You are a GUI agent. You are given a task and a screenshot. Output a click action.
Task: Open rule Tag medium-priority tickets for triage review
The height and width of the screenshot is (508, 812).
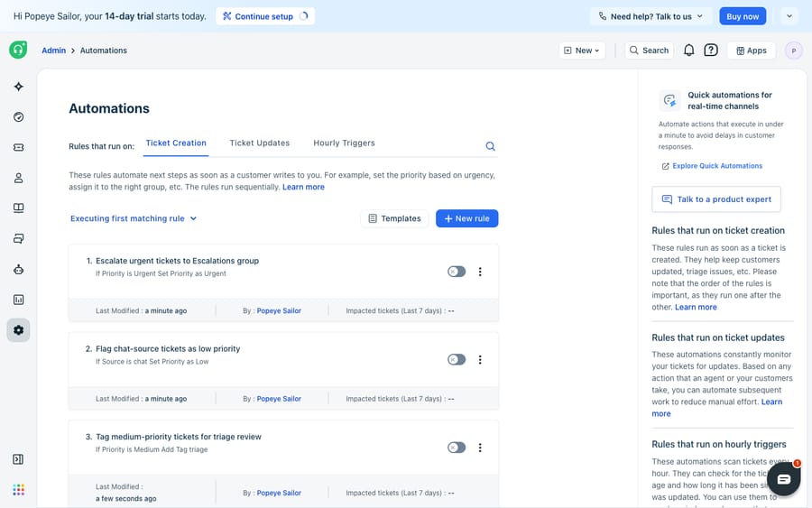tap(178, 437)
